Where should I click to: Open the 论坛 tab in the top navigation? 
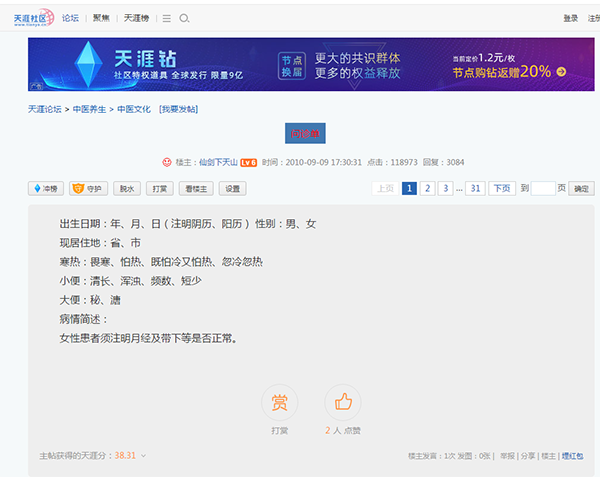point(70,18)
